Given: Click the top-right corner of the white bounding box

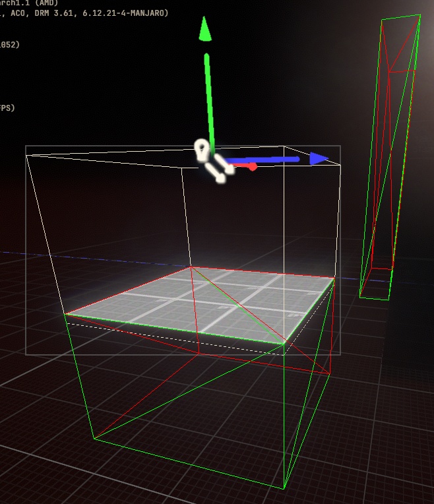Looking at the screenshot, I should [x=340, y=164].
